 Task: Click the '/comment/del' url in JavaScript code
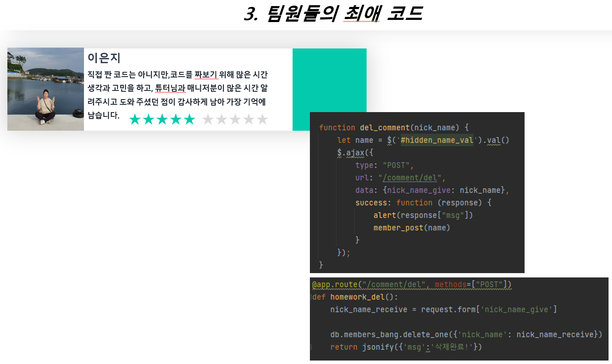[x=410, y=178]
